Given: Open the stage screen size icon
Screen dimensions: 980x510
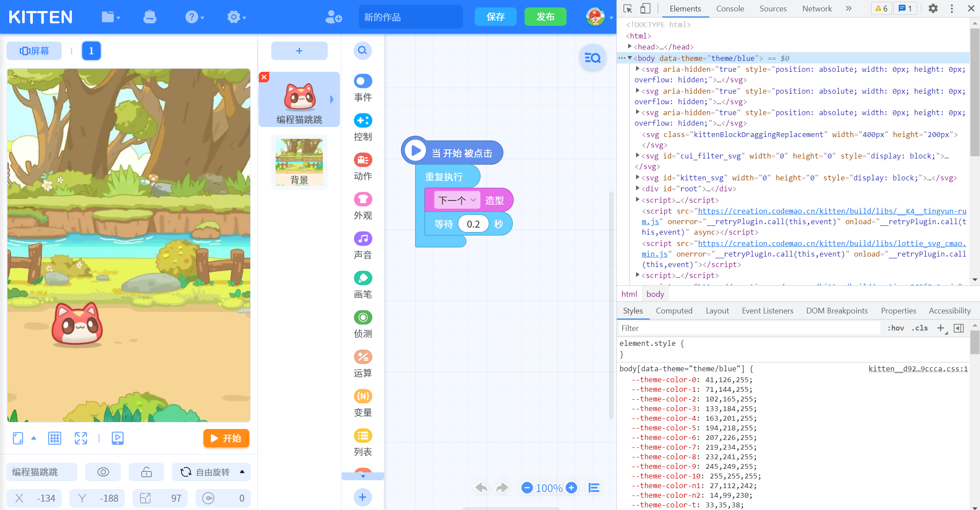Looking at the screenshot, I should point(18,438).
